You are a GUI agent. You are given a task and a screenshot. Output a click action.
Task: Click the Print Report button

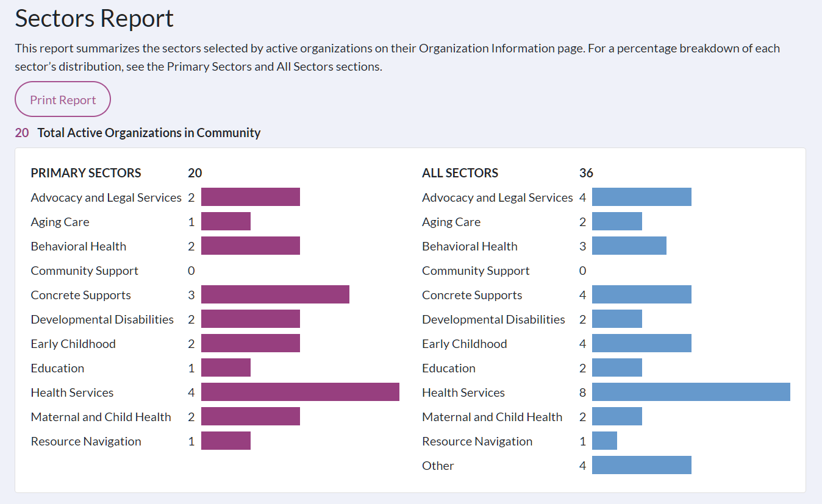pyautogui.click(x=63, y=99)
